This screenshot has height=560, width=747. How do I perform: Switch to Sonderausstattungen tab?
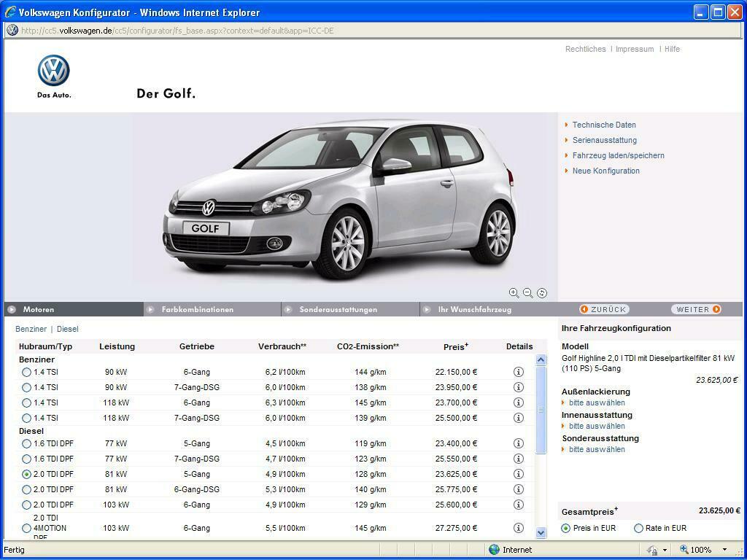pos(351,309)
